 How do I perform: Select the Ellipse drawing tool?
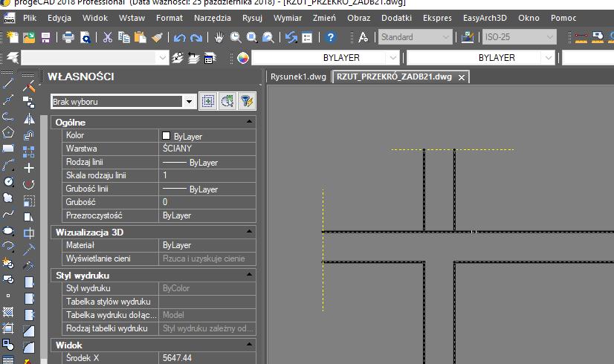click(8, 230)
